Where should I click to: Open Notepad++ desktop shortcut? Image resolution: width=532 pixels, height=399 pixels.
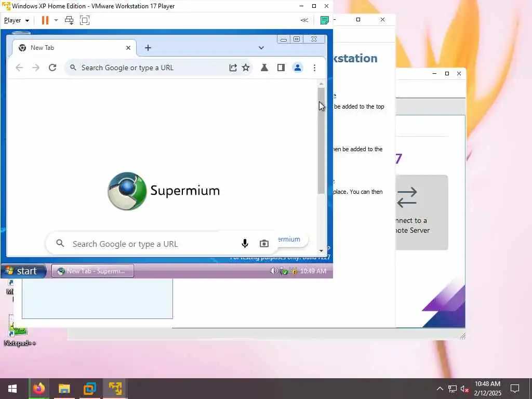point(19,330)
